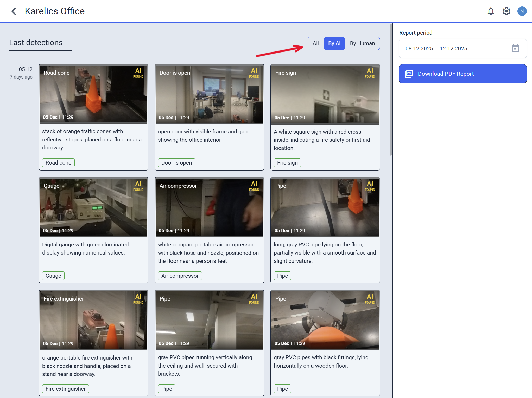The height and width of the screenshot is (398, 532).
Task: Open the settings gear
Action: 506,11
